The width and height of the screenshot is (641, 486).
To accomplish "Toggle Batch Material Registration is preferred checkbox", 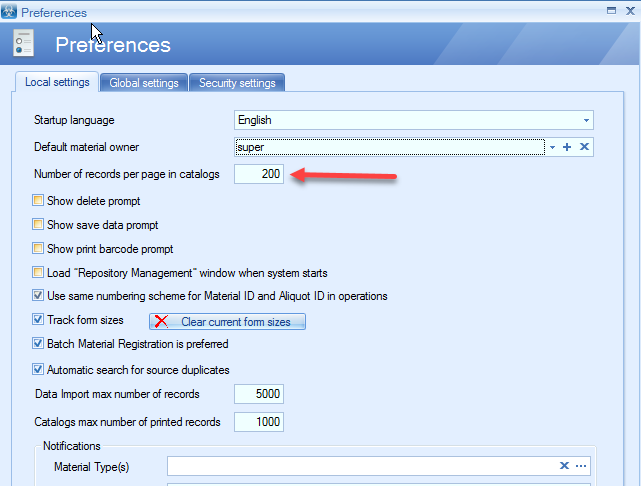I will 38,344.
